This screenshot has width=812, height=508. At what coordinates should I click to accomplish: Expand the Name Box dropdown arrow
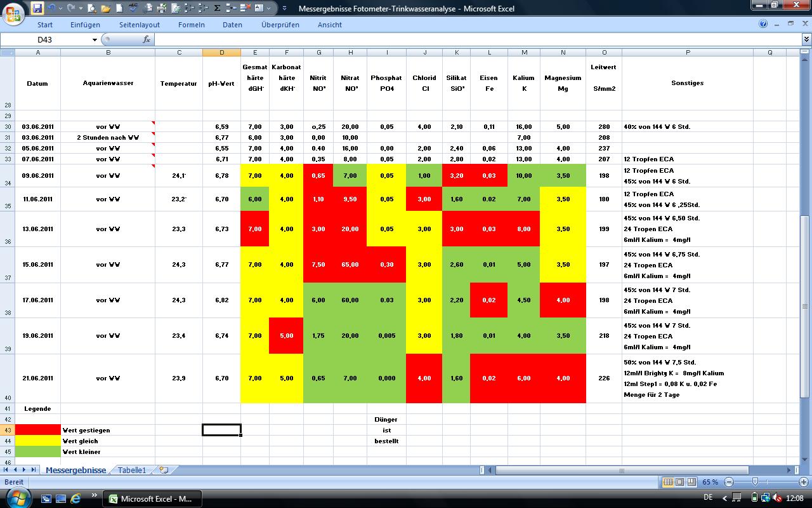95,39
